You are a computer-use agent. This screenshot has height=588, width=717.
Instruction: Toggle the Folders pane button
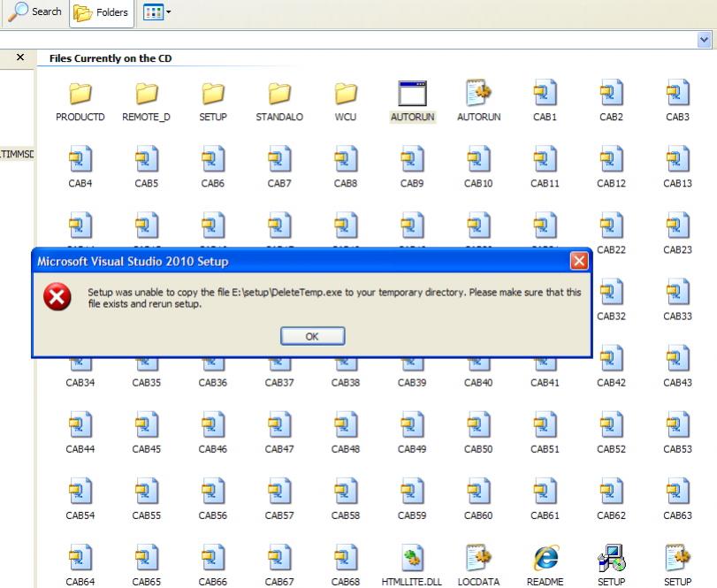[102, 12]
